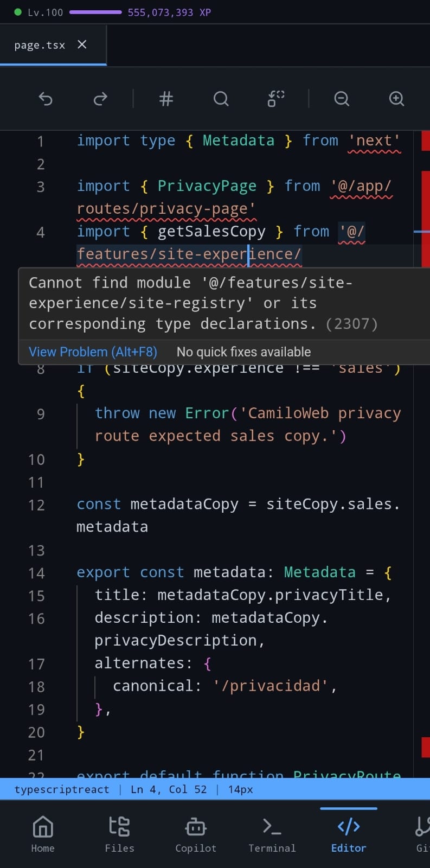Screen dimensions: 430x868
Task: Click line number 1 in gutter
Action: (40, 142)
